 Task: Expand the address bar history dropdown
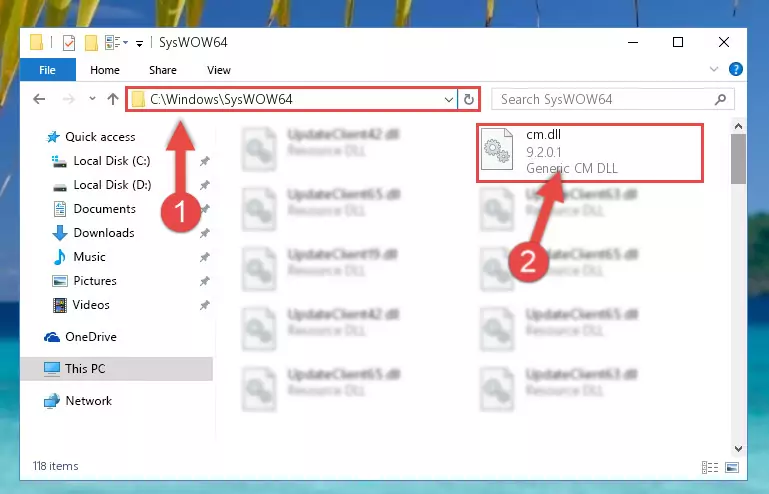pos(448,100)
